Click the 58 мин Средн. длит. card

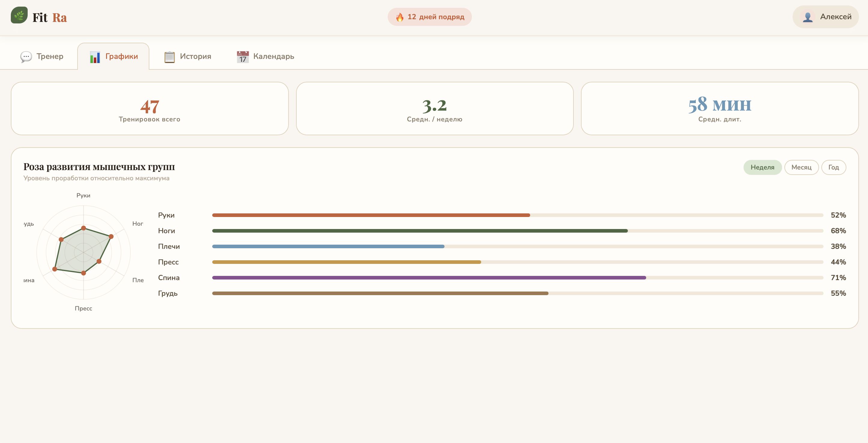[x=720, y=108]
